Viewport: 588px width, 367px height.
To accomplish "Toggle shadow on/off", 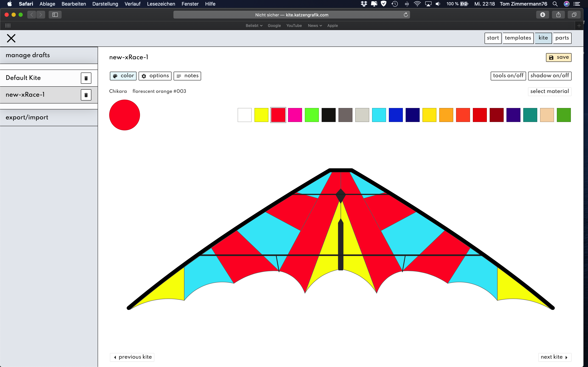I will (x=549, y=76).
